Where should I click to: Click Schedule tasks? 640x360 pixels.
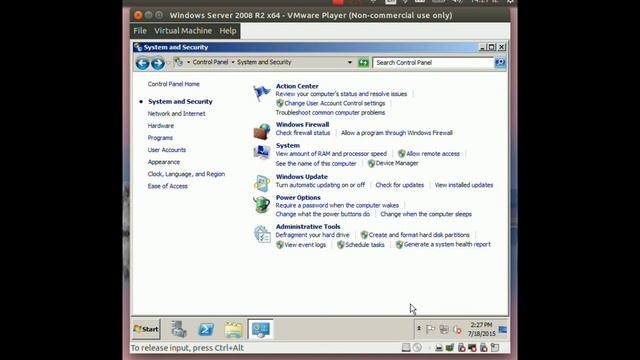point(365,245)
